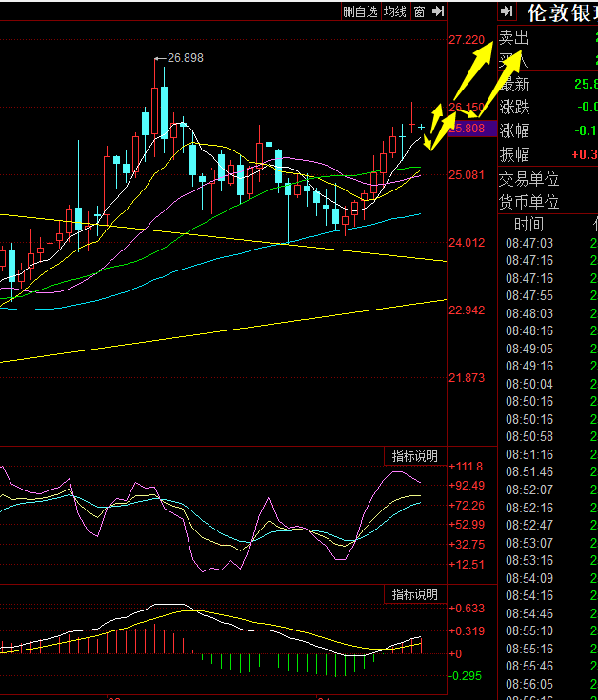Click the 涨跌 label
The image size is (598, 700).
514,107
